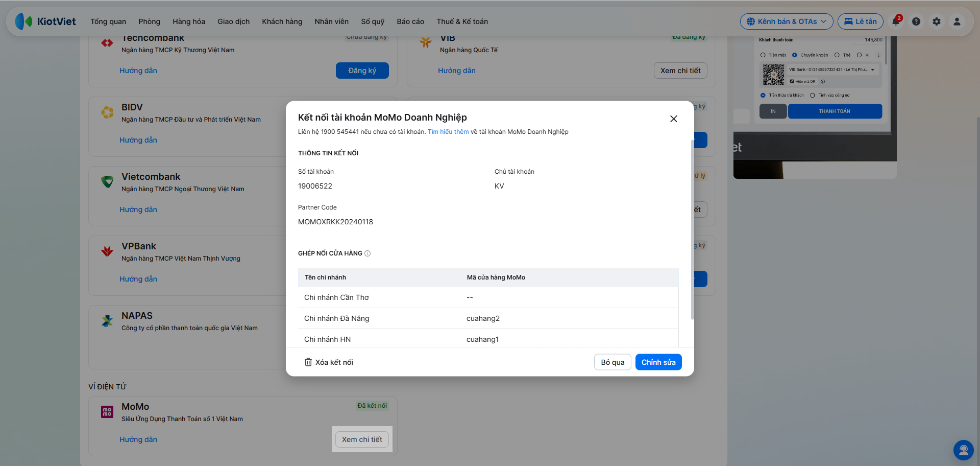Screen dimensions: 980x466
Task: Click the Lễ tân button
Action: click(x=861, y=21)
